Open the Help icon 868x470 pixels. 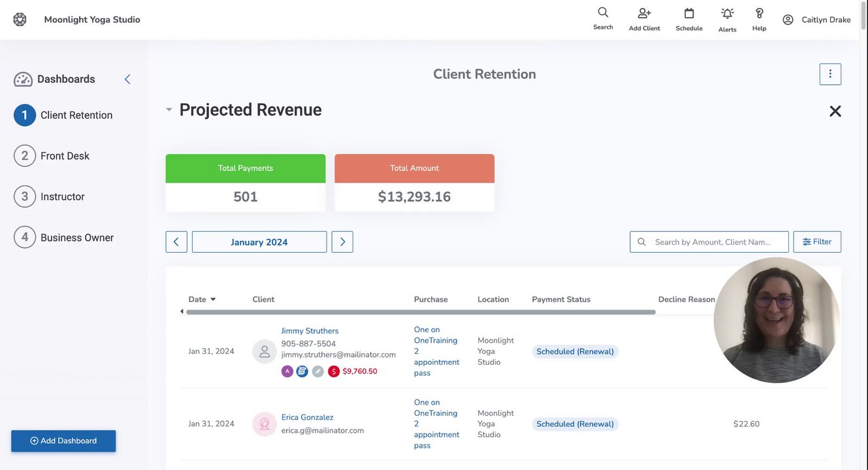click(759, 13)
